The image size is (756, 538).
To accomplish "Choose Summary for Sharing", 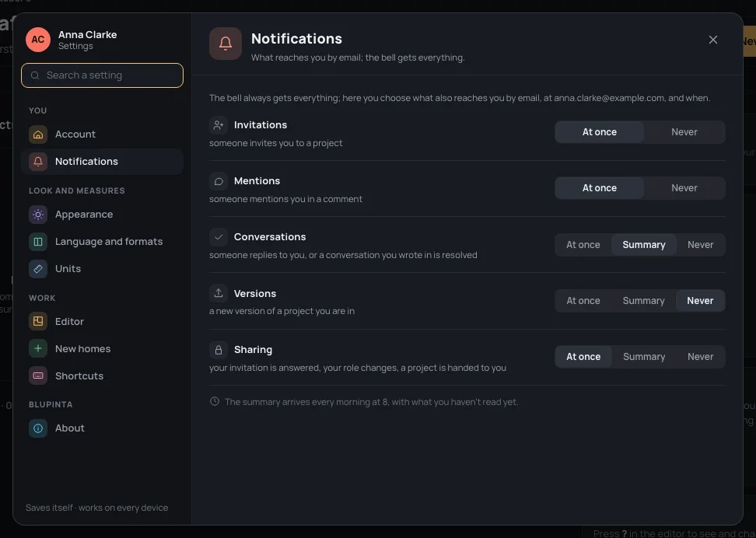I will [x=644, y=357].
